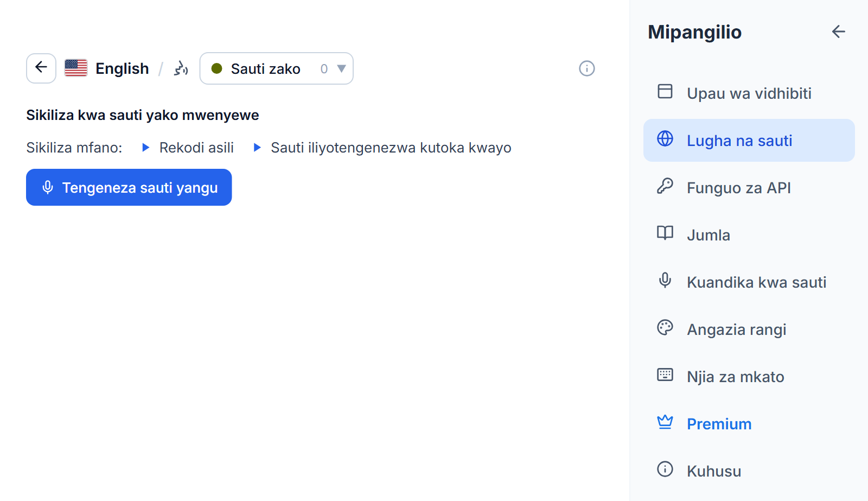Click the crown icon for Premium

point(665,422)
